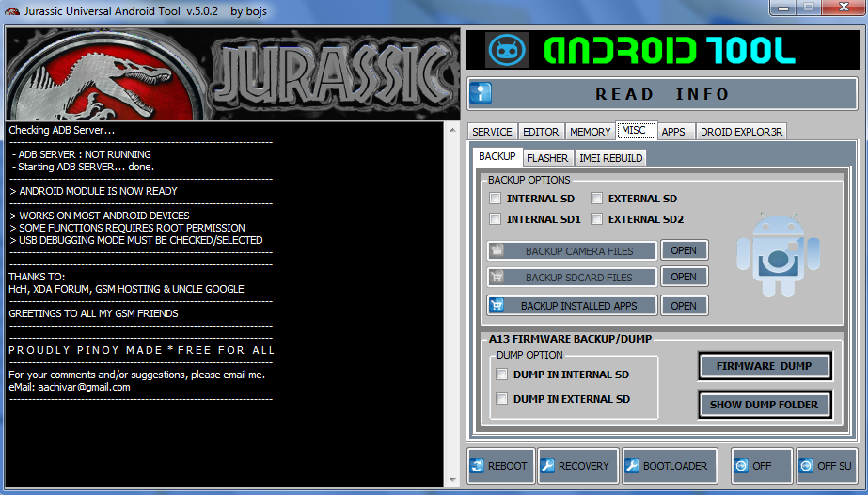This screenshot has height=495, width=868.
Task: Click the 'ANDROID MODULE IS NOW READY' log line
Action: [93, 191]
